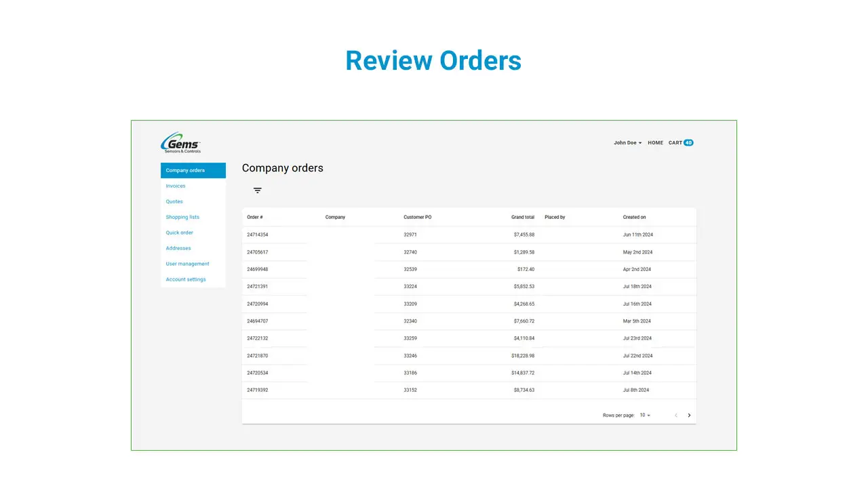Select order number 24721870

point(258,356)
